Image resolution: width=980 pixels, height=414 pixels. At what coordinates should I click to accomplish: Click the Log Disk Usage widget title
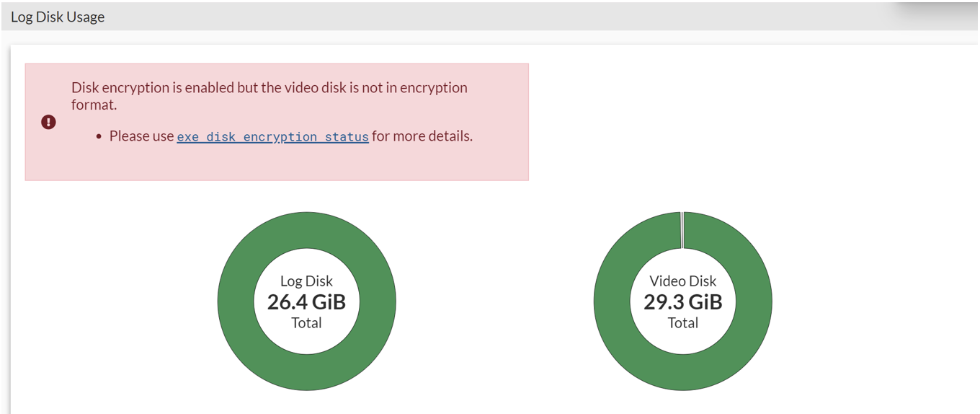(58, 17)
